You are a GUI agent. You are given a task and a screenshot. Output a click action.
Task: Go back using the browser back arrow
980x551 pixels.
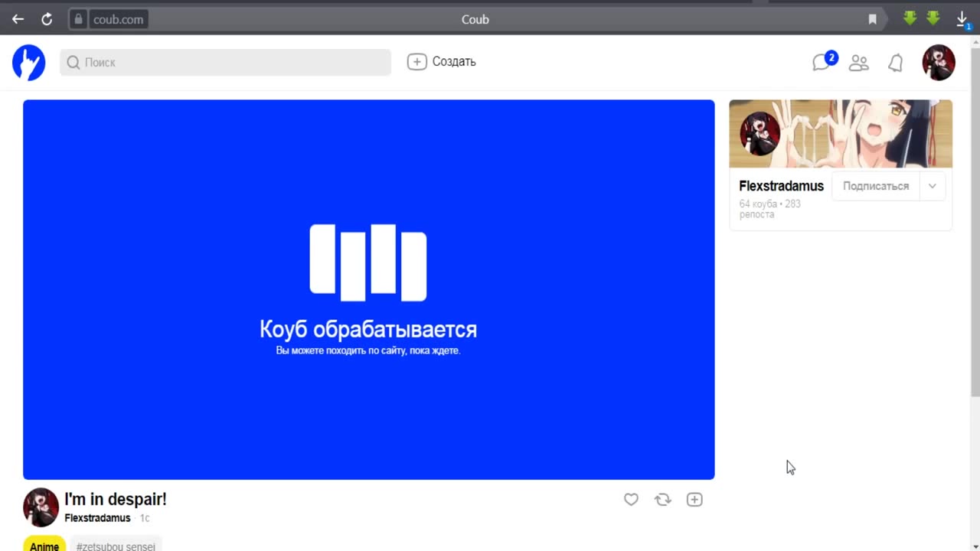18,19
